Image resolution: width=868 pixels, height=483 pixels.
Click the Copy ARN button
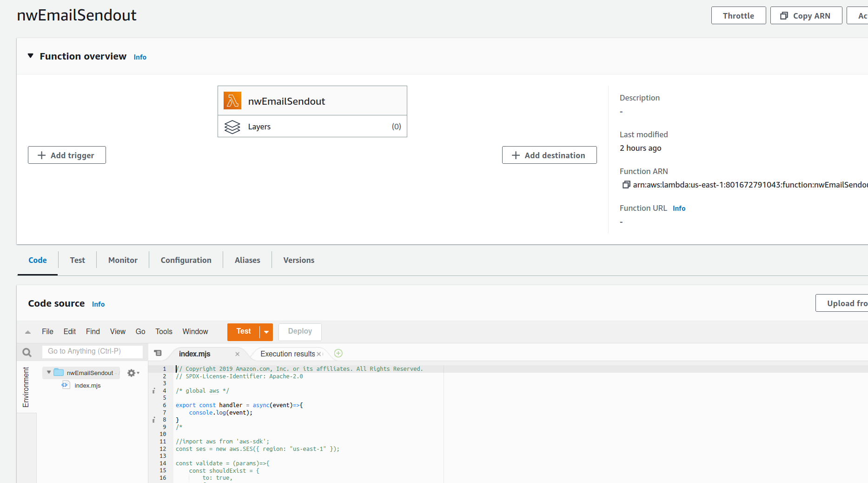tap(806, 15)
